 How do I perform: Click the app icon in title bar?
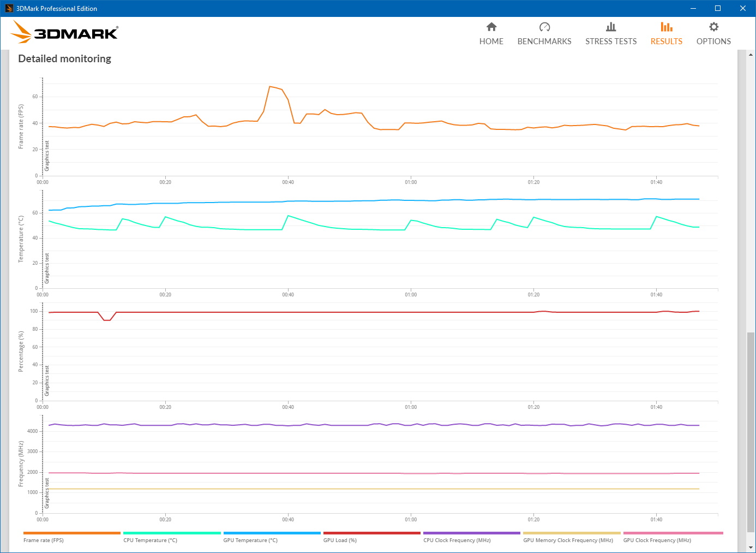tap(9, 8)
